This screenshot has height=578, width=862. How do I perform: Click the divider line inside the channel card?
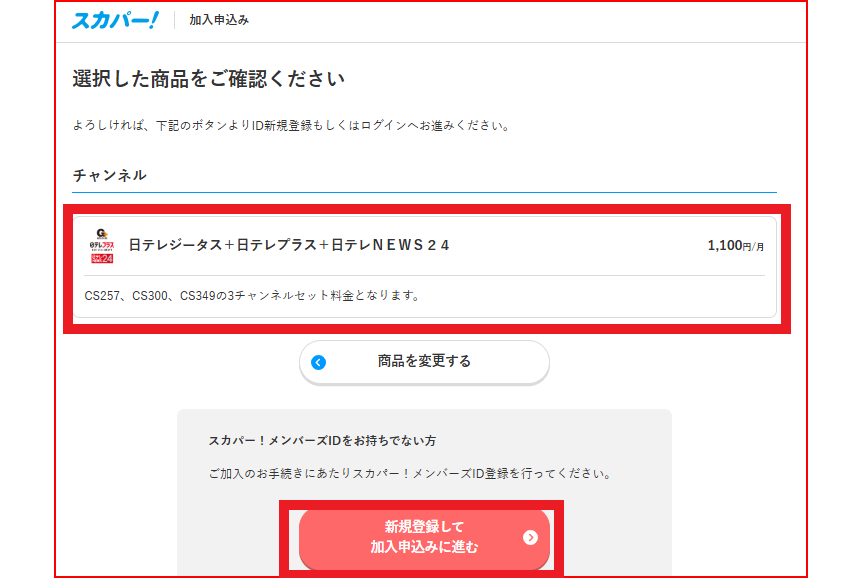(424, 275)
